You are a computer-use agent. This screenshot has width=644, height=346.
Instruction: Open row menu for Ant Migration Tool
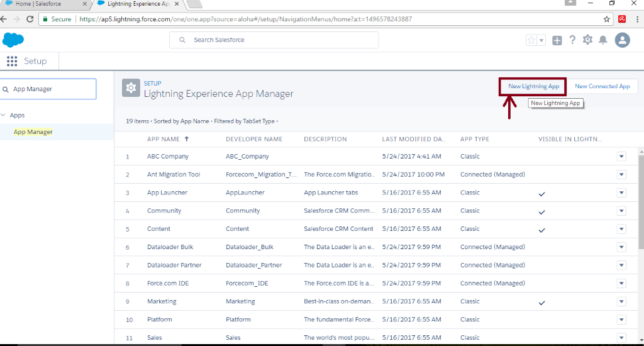(x=621, y=175)
